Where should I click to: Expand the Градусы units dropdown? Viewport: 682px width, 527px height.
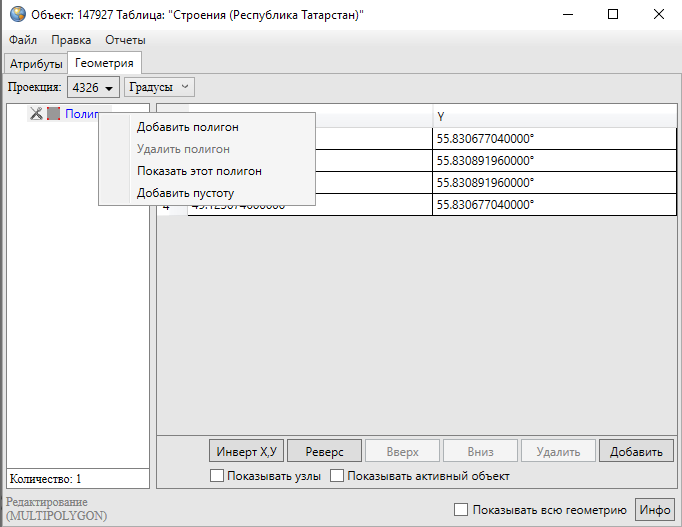(x=159, y=88)
